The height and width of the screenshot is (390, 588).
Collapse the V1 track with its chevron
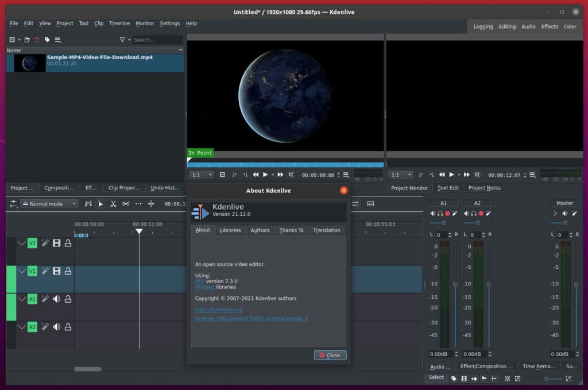(x=22, y=271)
